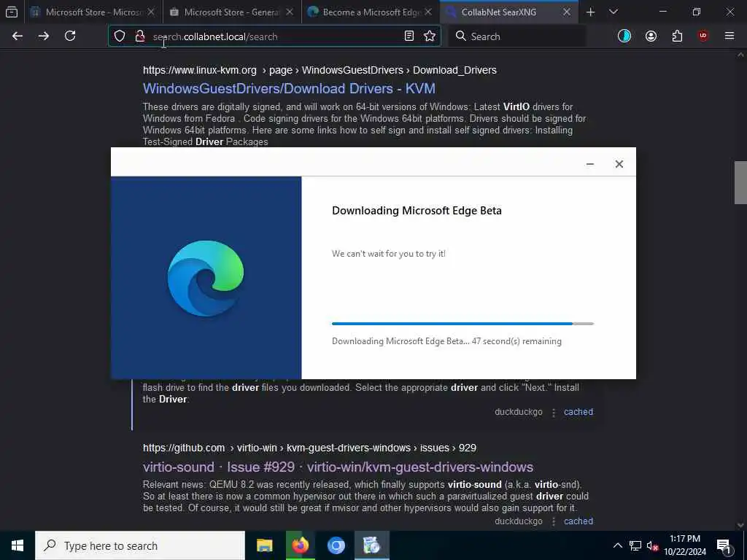The image size is (747, 560).
Task: Open the cached link above the github.com result
Action: pyautogui.click(x=578, y=412)
